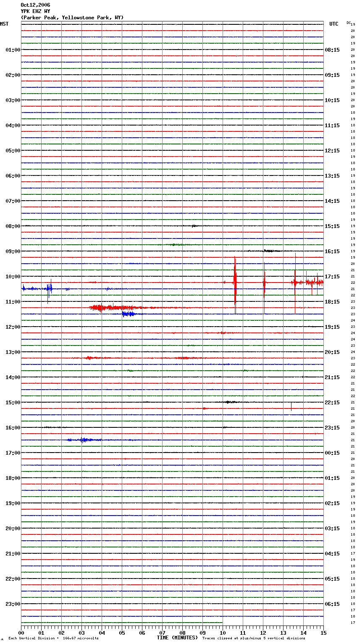The image size is (357, 644).
Task: Click the 00:15 UTC time label
Action: point(332,453)
